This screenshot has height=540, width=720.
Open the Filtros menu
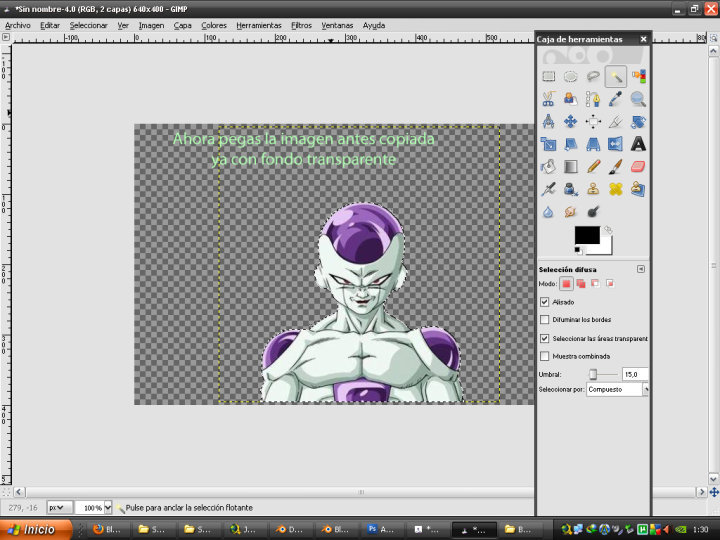[x=301, y=26]
